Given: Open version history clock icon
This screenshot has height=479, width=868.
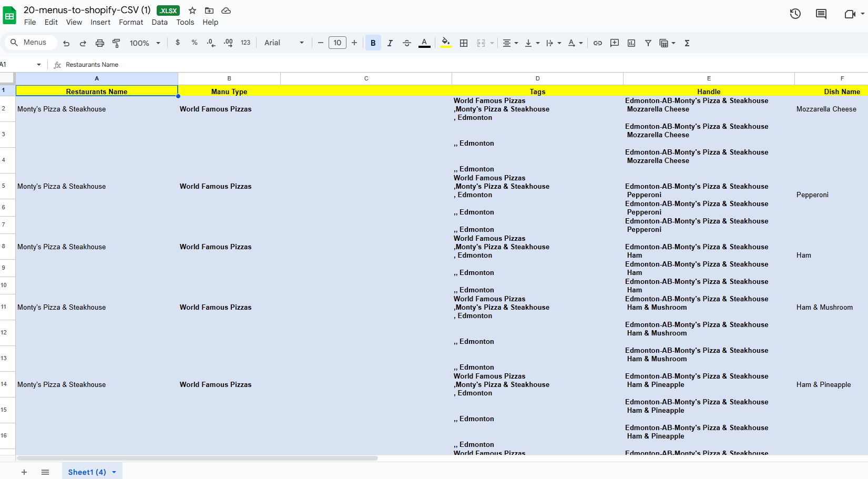Looking at the screenshot, I should 795,14.
